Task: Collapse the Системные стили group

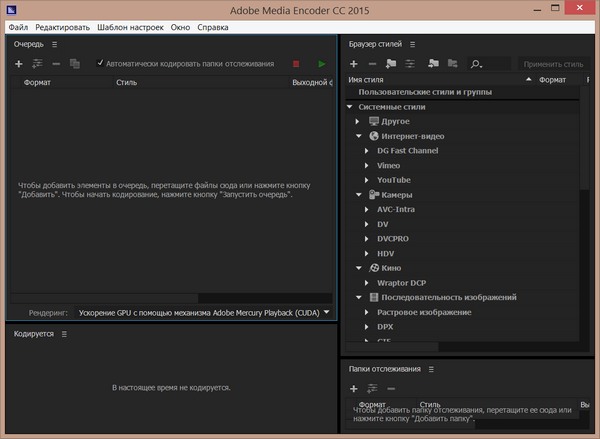Action: pos(349,107)
